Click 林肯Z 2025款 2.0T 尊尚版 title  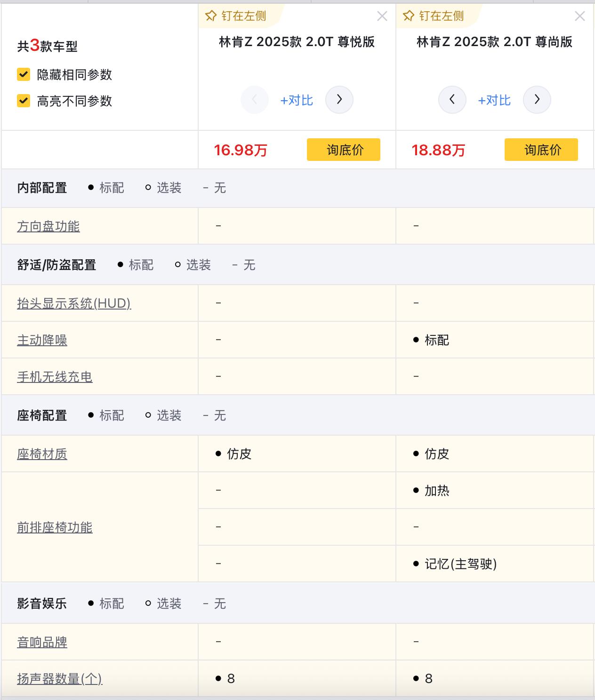(x=494, y=42)
